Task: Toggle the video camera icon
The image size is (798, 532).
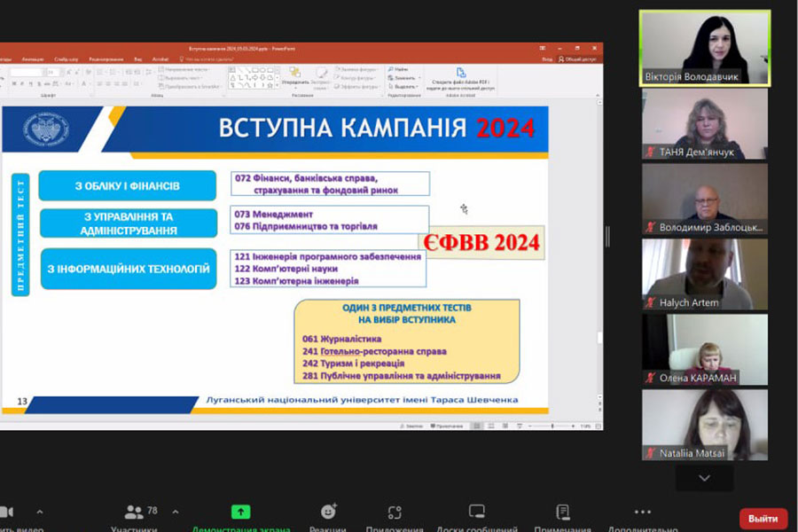Action: coord(6,512)
